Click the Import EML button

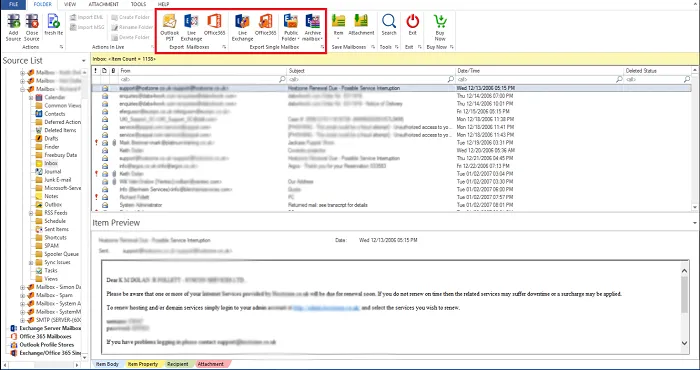click(88, 17)
